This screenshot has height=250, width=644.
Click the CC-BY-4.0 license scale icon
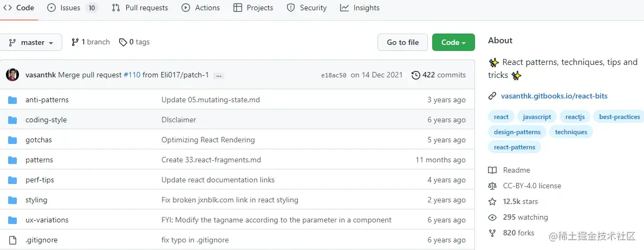[492, 186]
